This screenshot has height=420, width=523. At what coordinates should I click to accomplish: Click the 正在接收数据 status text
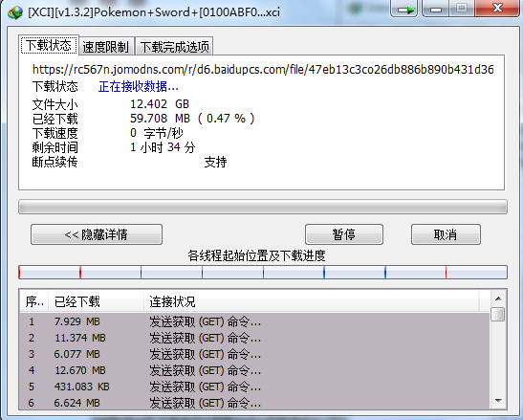click(x=139, y=87)
